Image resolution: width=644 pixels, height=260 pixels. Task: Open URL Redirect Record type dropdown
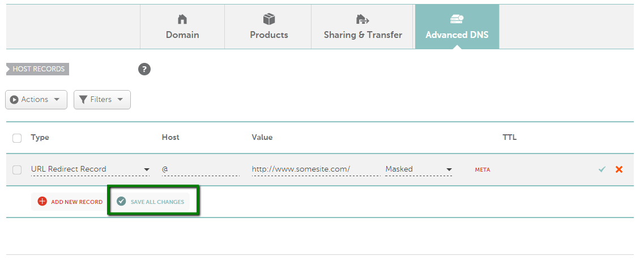point(91,169)
